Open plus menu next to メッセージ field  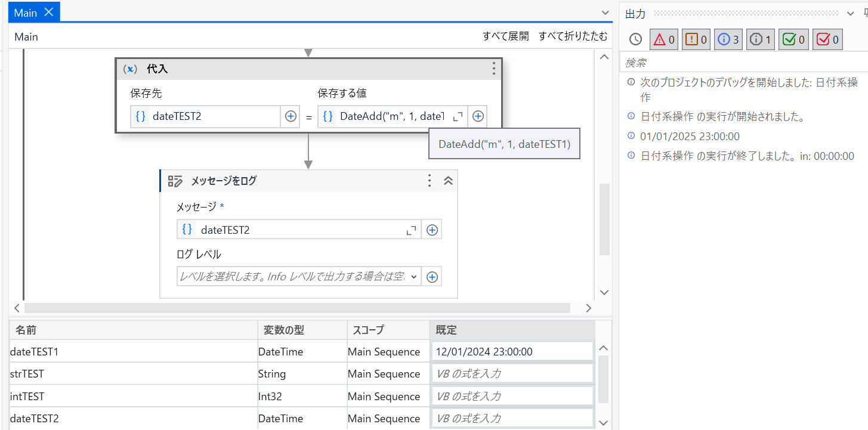tap(433, 230)
